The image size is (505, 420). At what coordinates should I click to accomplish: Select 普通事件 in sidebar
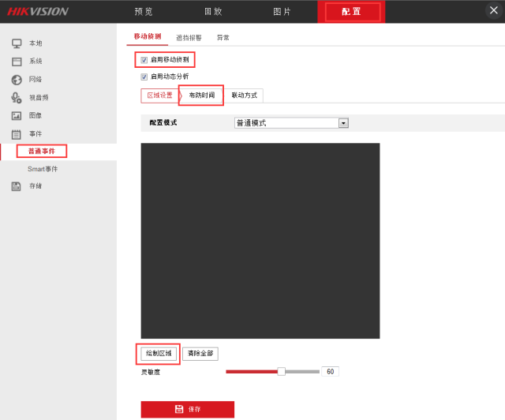pos(42,151)
